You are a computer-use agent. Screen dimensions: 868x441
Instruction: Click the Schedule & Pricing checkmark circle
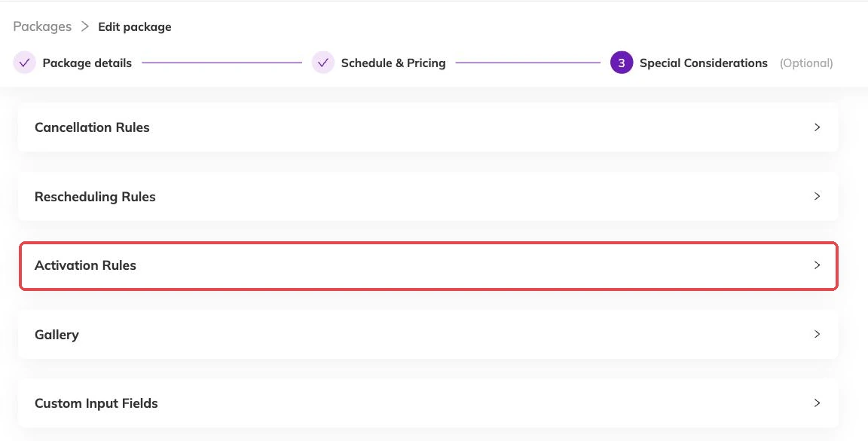(x=323, y=63)
